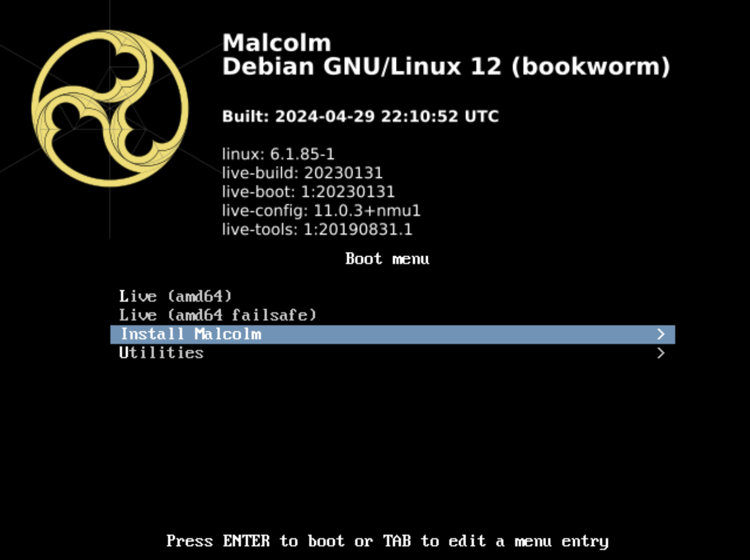Click the word TAB in bottom hint

pos(397,541)
